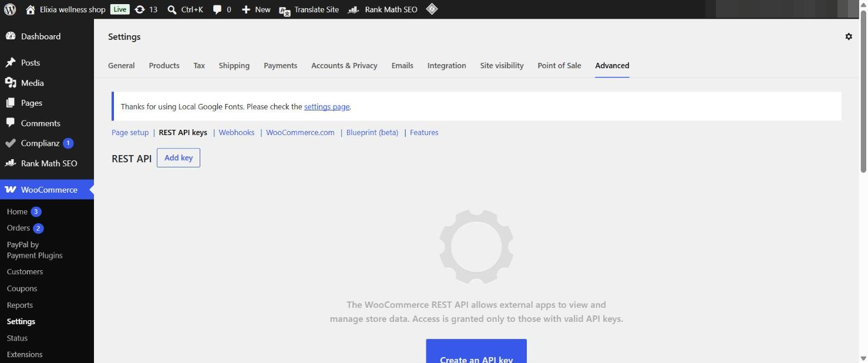Click the Create an API key button
The image size is (868, 363).
(x=476, y=351)
